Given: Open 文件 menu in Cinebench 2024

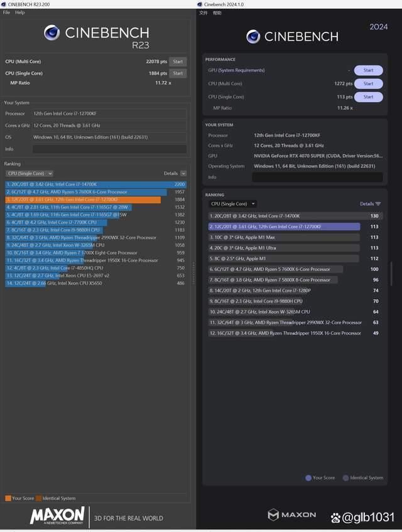Looking at the screenshot, I should pyautogui.click(x=204, y=13).
